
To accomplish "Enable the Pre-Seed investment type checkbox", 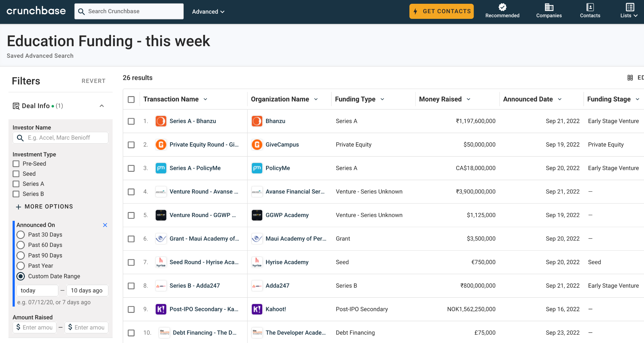I will pos(16,164).
